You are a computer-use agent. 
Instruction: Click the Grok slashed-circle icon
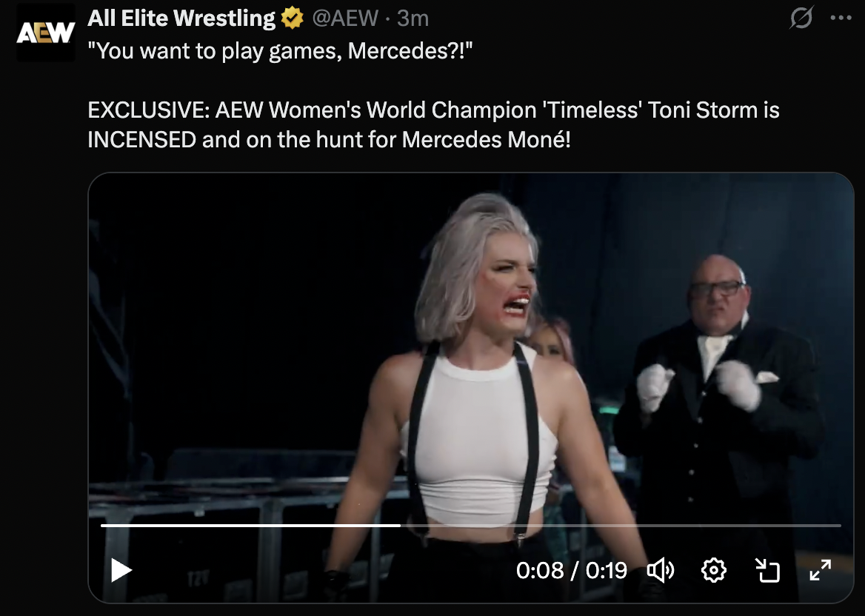pos(801,19)
